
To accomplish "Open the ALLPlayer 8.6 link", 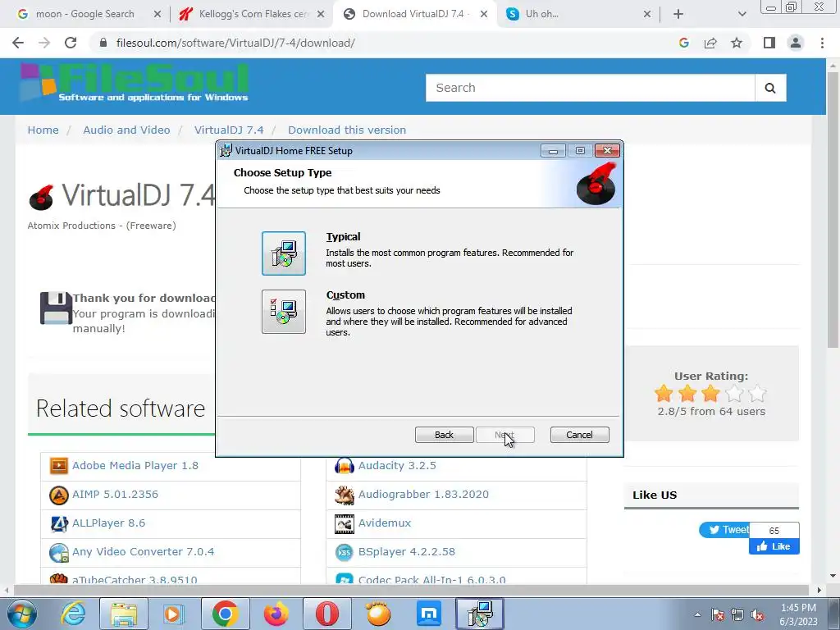I will [x=109, y=523].
